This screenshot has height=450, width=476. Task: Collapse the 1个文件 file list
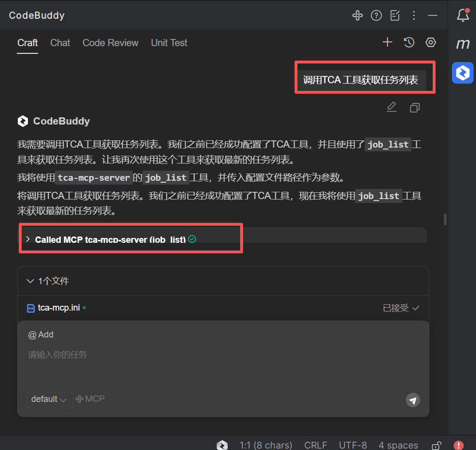30,281
